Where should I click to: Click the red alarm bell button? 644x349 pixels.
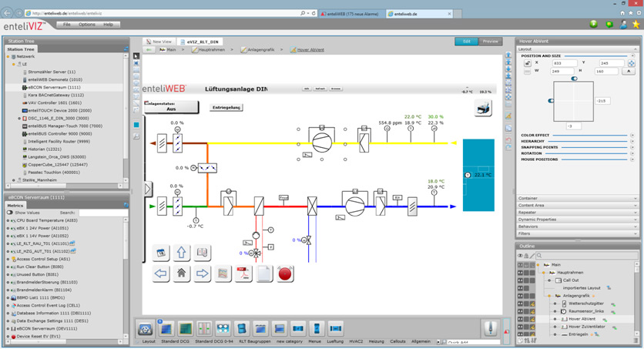(284, 273)
